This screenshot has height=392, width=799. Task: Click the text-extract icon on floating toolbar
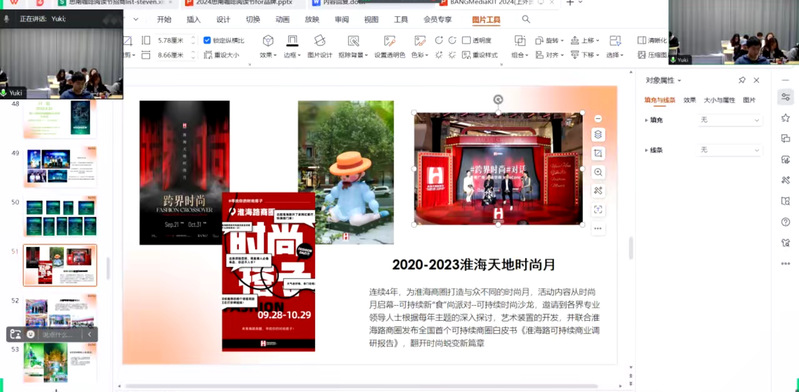point(598,210)
